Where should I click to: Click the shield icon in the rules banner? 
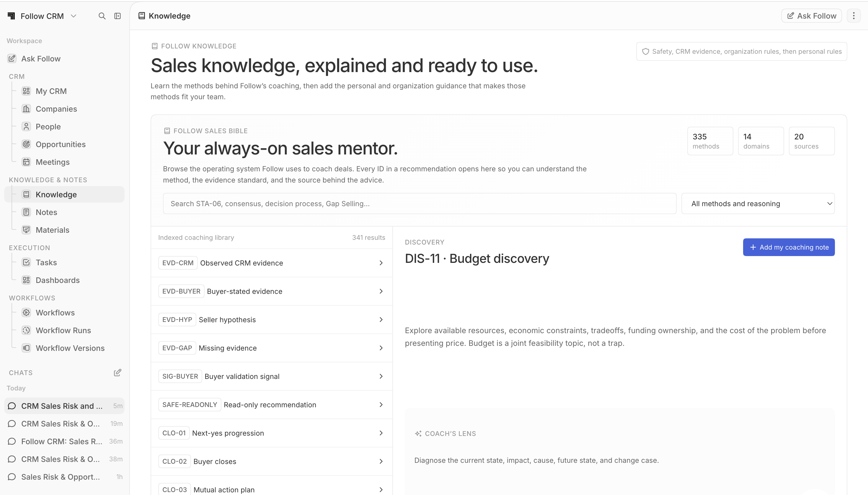(645, 51)
